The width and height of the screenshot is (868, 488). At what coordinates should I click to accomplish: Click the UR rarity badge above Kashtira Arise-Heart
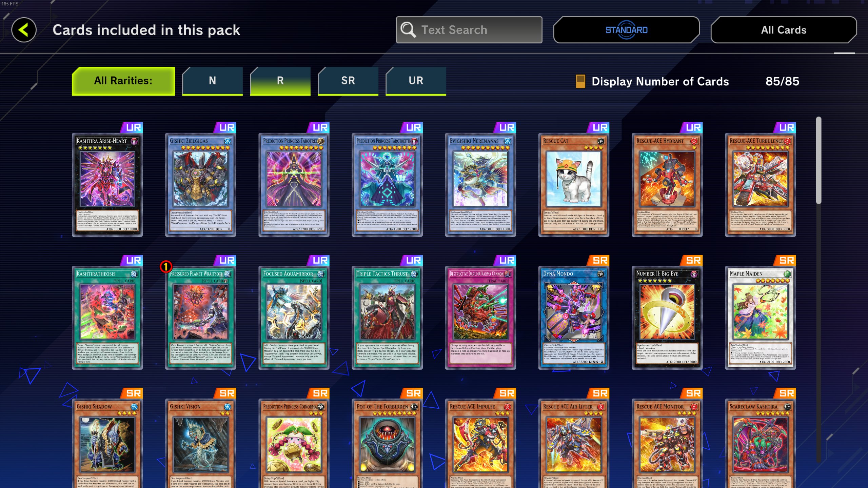[x=133, y=127]
